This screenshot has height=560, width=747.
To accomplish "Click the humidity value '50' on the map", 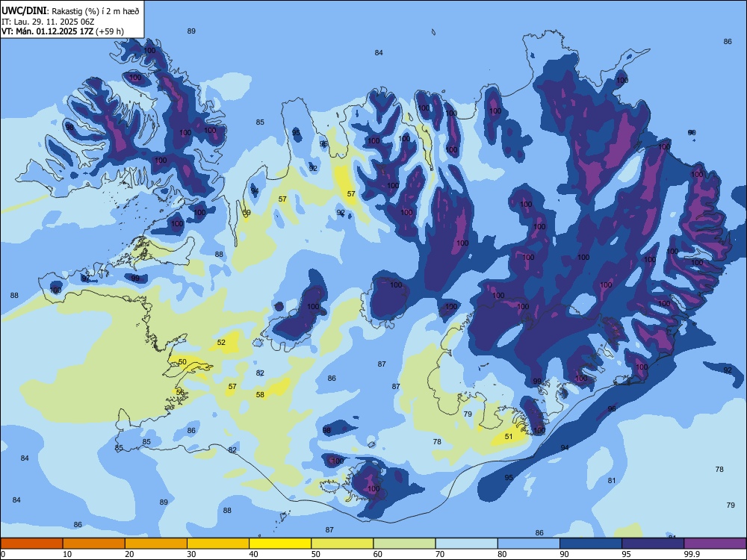I will pos(182,362).
